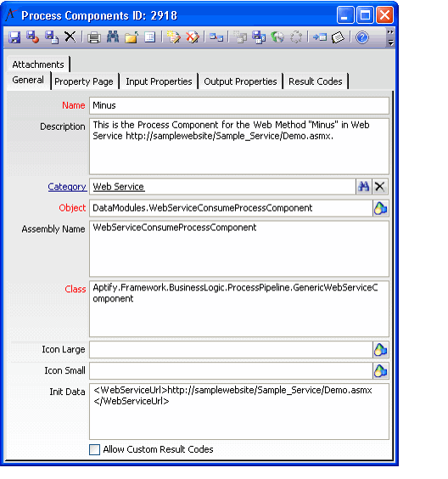Click the Icon Large browse icon

tap(381, 350)
